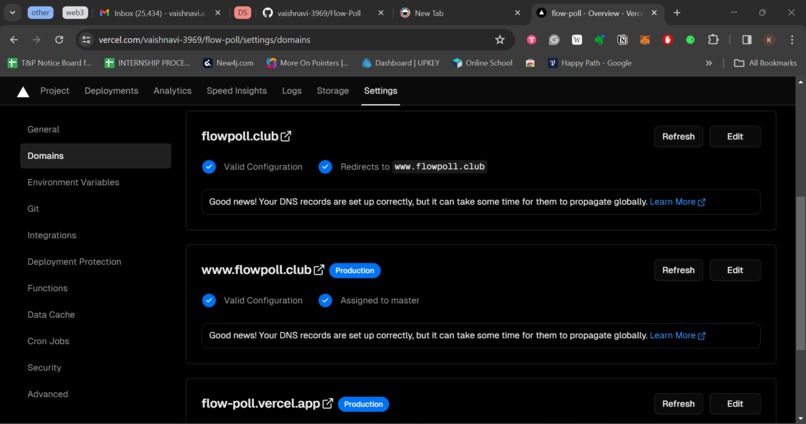Open the New4j.com bookmark
The height and width of the screenshot is (424, 806).
[228, 63]
